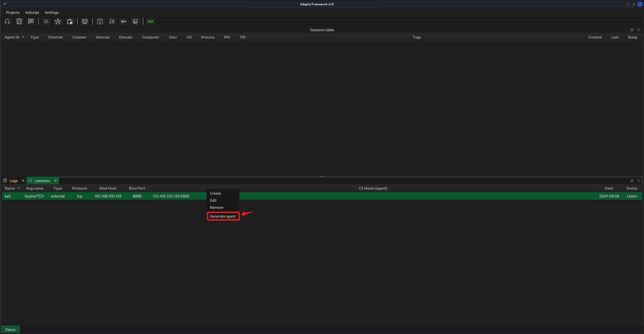The height and width of the screenshot is (334, 644).
Task: Show sessions table list-view icon
Action: point(46,21)
